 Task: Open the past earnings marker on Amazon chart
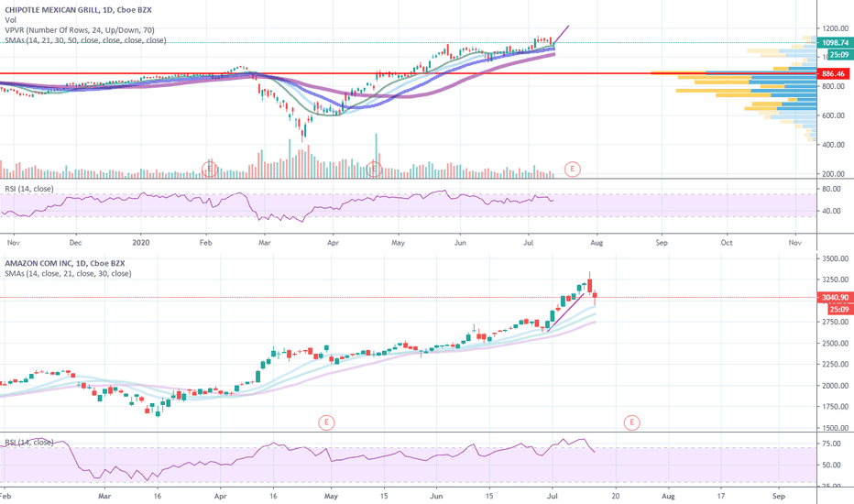coord(326,422)
